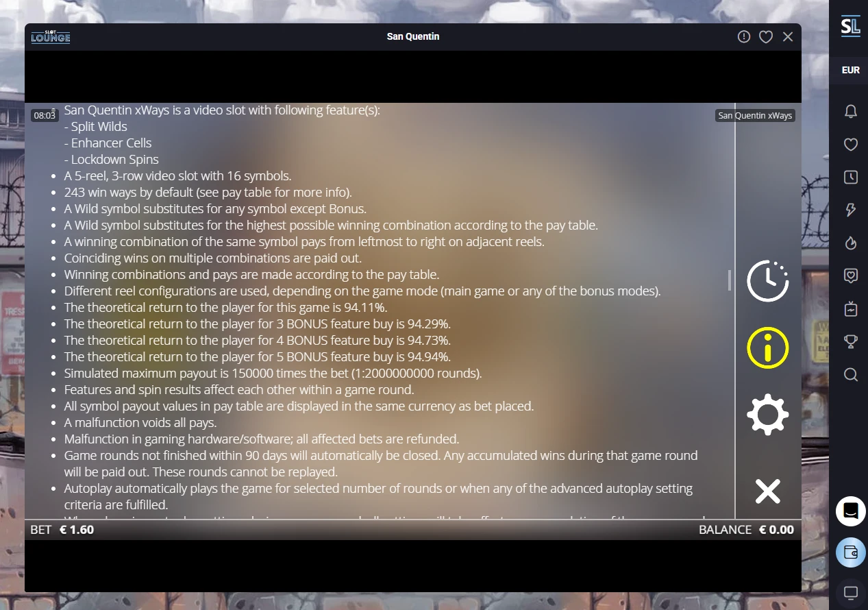
Task: Open the EUR currency selector
Action: tap(851, 70)
